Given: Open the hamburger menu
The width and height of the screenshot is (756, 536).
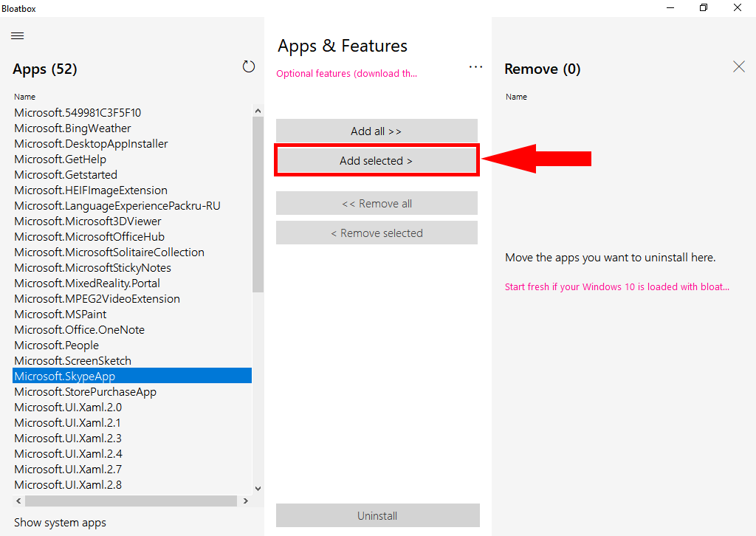Looking at the screenshot, I should pyautogui.click(x=18, y=35).
